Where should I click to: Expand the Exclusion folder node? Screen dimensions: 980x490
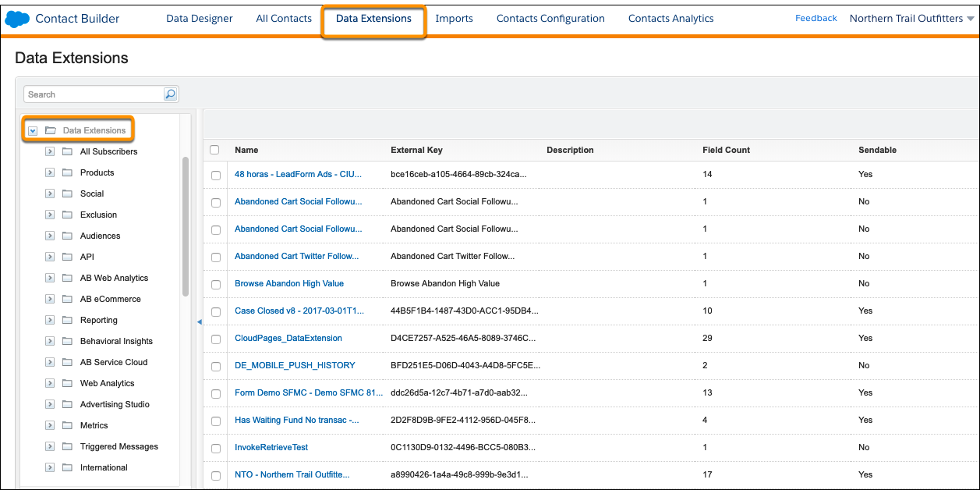[50, 215]
